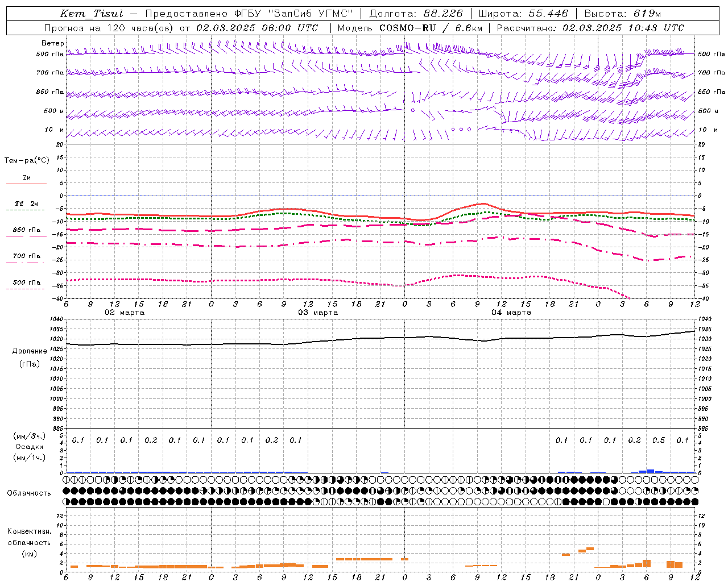Viewport: 728px width, 582px height.
Task: Select the Долгота: 88.226 longitude value
Action: [x=416, y=14]
